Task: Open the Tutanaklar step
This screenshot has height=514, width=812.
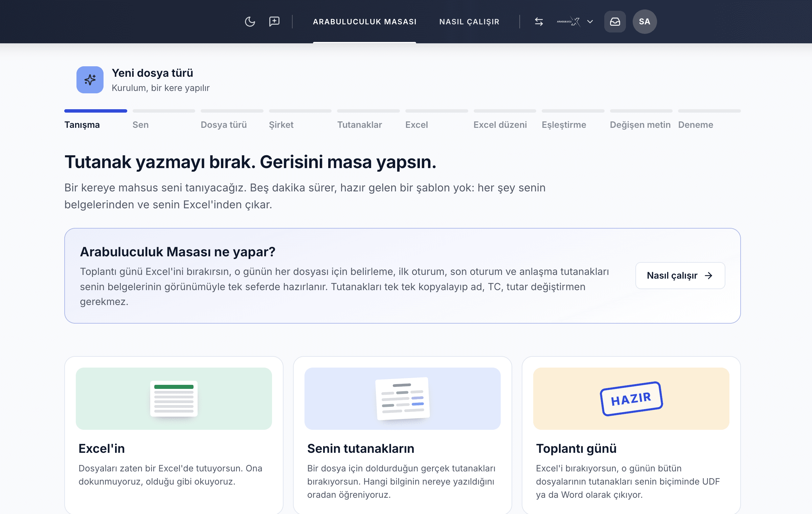Action: [359, 125]
